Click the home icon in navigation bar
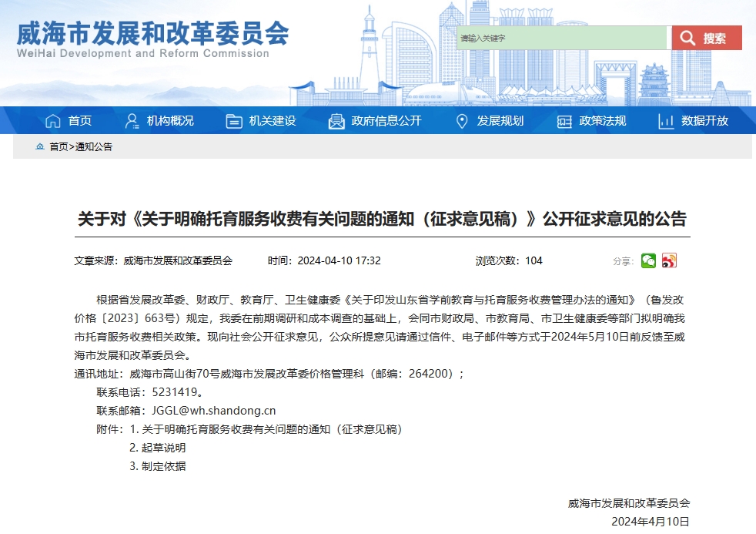The width and height of the screenshot is (756, 534). coord(53,121)
